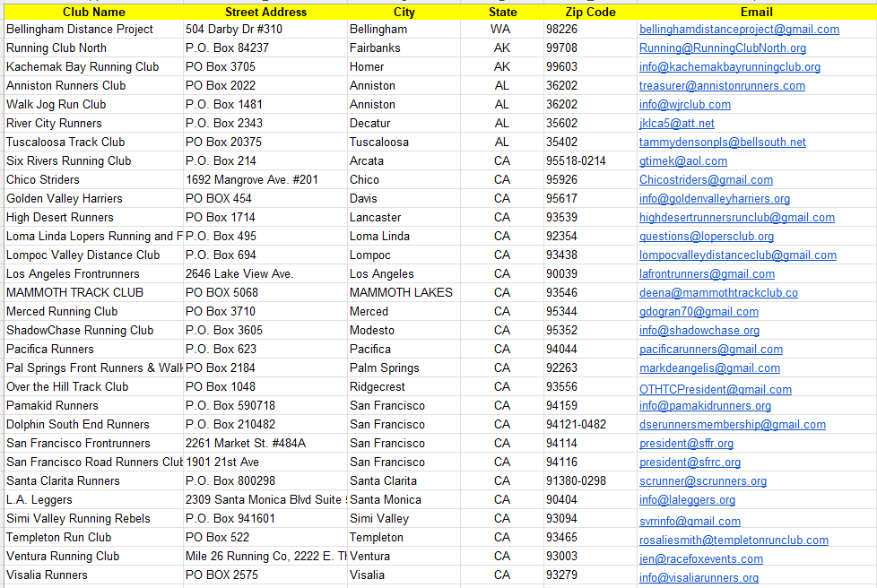Select the Running Club North cell

click(94, 48)
